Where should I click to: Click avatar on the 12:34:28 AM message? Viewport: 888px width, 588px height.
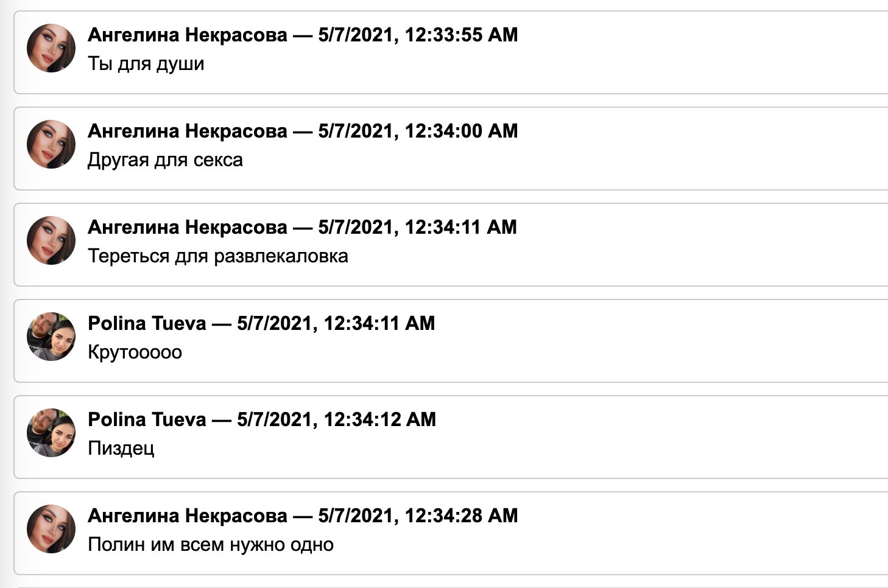pyautogui.click(x=51, y=529)
